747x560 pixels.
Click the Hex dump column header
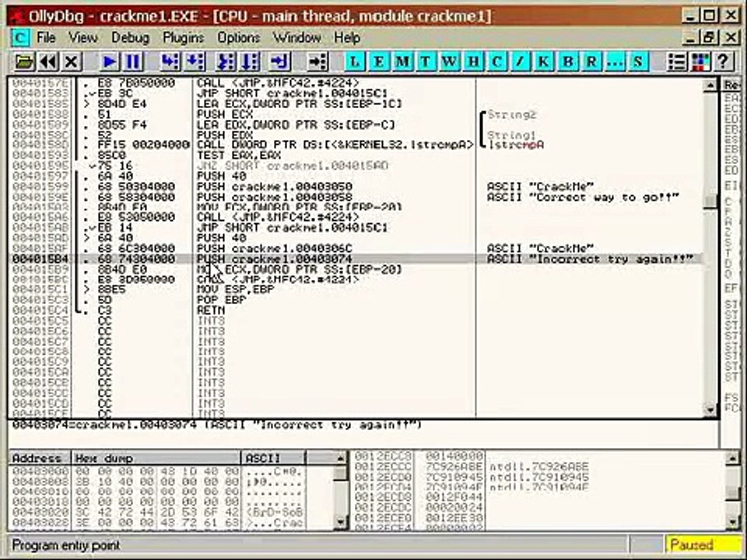tap(156, 458)
